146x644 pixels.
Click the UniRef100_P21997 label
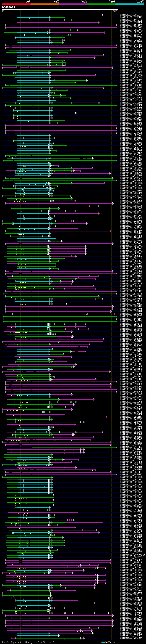point(131,103)
